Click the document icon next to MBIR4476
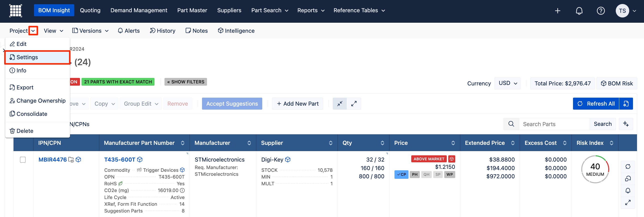This screenshot has height=217, width=644. 71,160
